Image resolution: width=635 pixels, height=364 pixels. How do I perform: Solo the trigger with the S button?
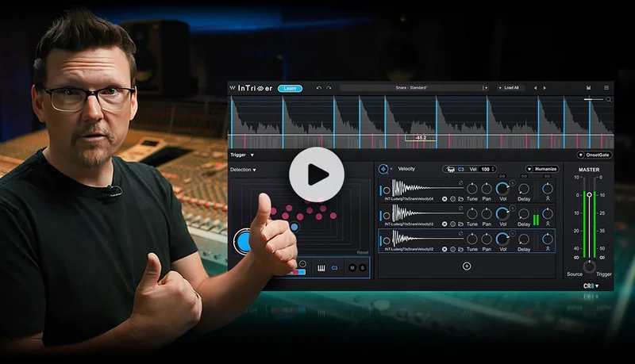363,268
